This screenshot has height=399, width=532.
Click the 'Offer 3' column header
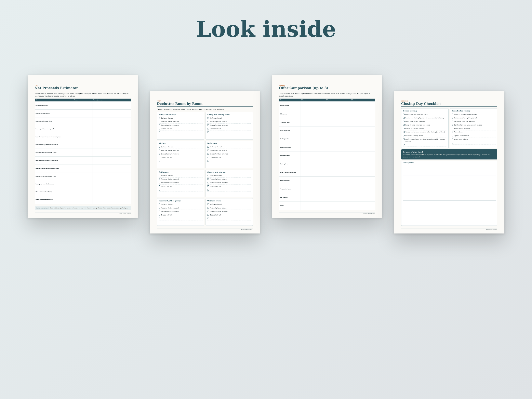tap(353, 100)
